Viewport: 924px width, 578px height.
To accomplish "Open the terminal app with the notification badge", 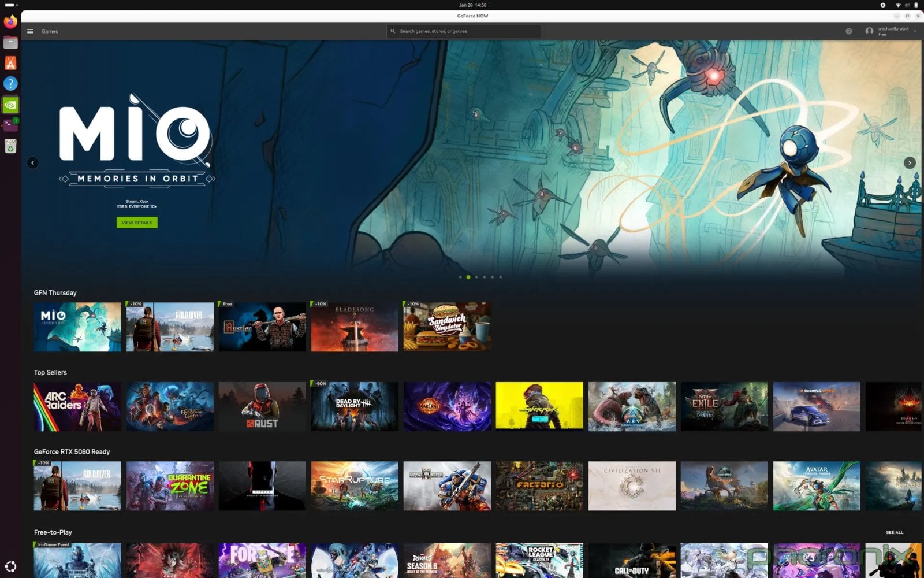I will (x=10, y=125).
